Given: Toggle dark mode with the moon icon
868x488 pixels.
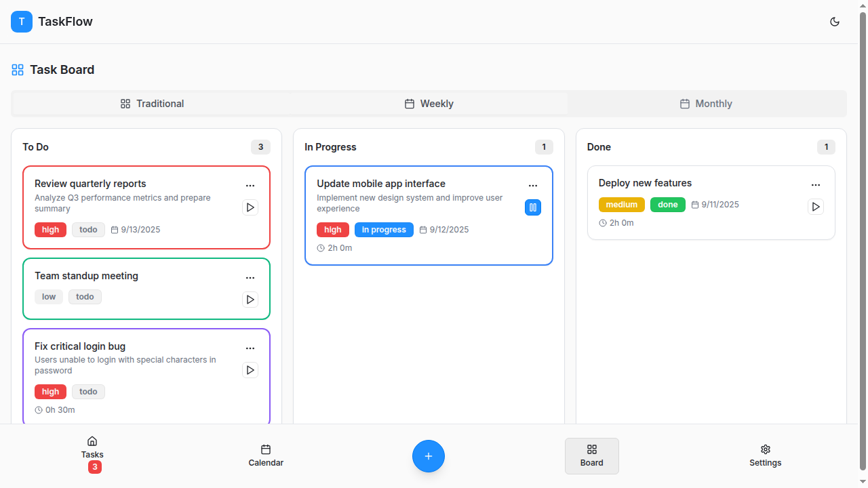Looking at the screenshot, I should tap(835, 22).
